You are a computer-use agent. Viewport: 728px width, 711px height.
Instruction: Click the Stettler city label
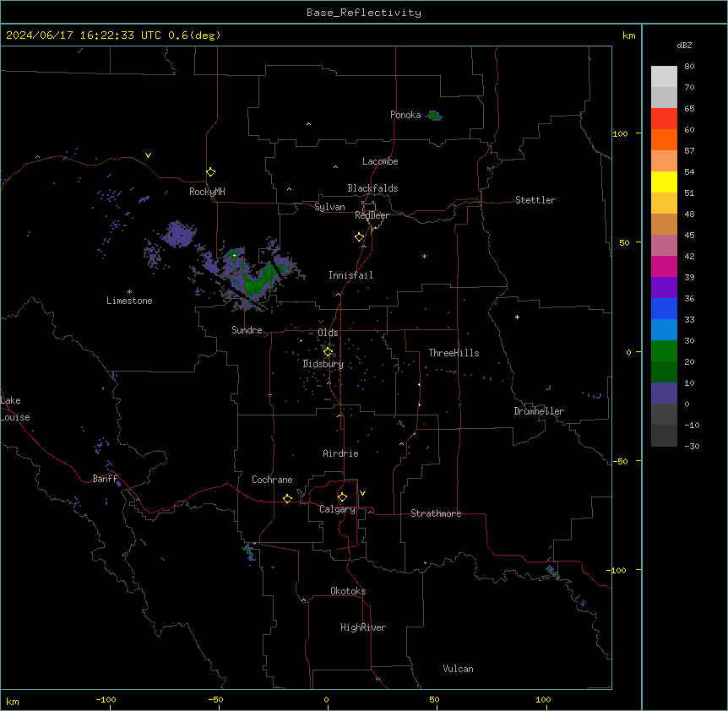click(x=535, y=200)
